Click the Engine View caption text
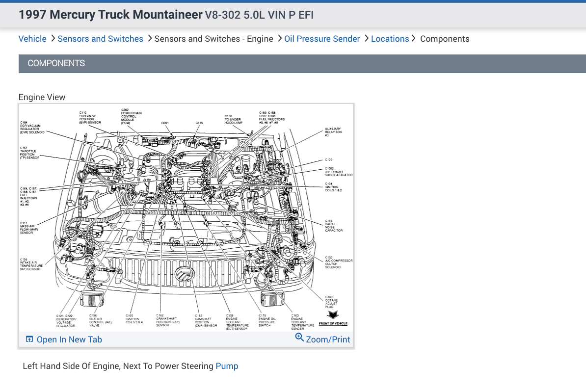Viewport: 586px width, 392px height. 42,97
